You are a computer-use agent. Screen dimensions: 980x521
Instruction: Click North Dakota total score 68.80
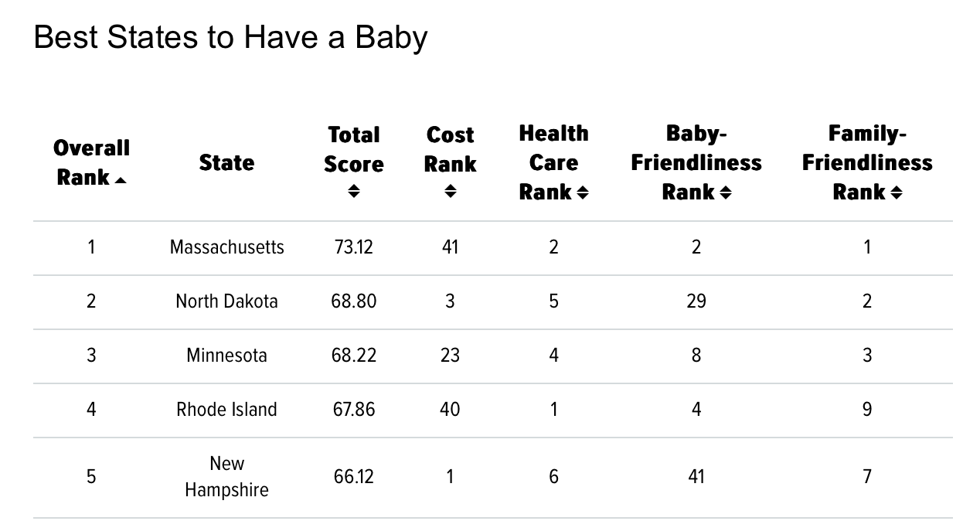(x=353, y=301)
